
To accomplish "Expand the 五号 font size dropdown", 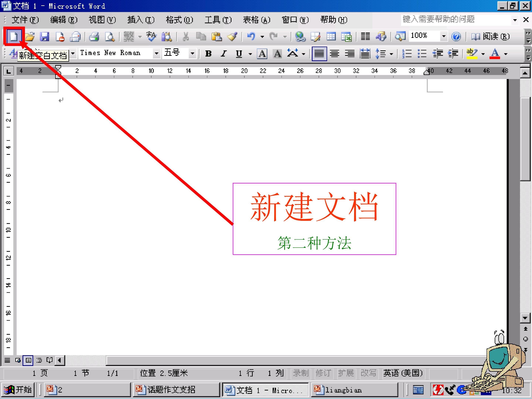I will tap(192, 53).
